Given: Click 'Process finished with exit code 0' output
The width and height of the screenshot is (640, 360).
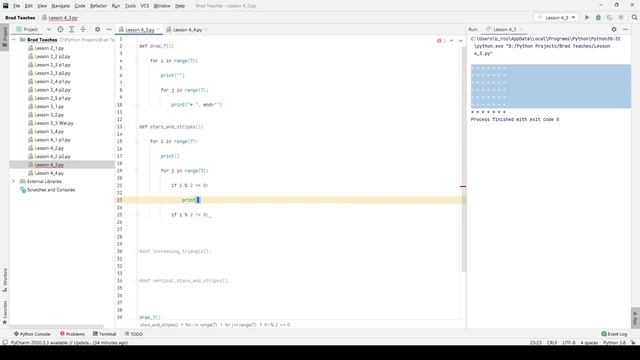Looking at the screenshot, I should pos(515,120).
